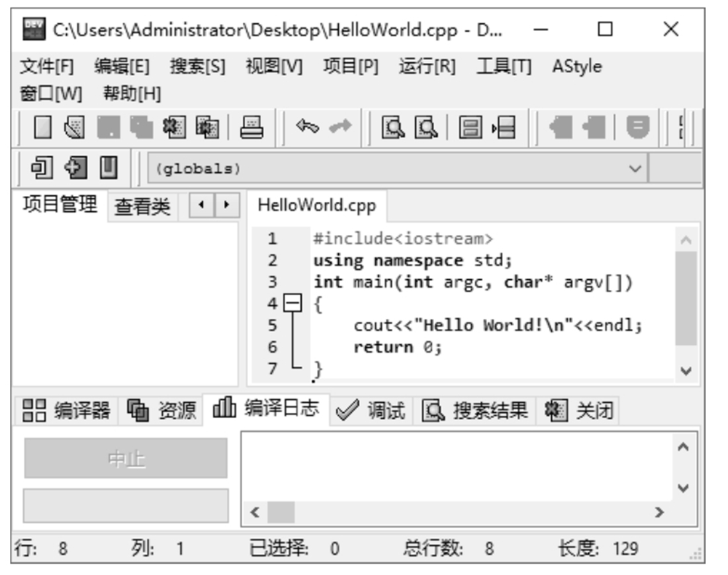728x575 pixels.
Task: Click the greyed-out Save icon
Action: pos(108,127)
